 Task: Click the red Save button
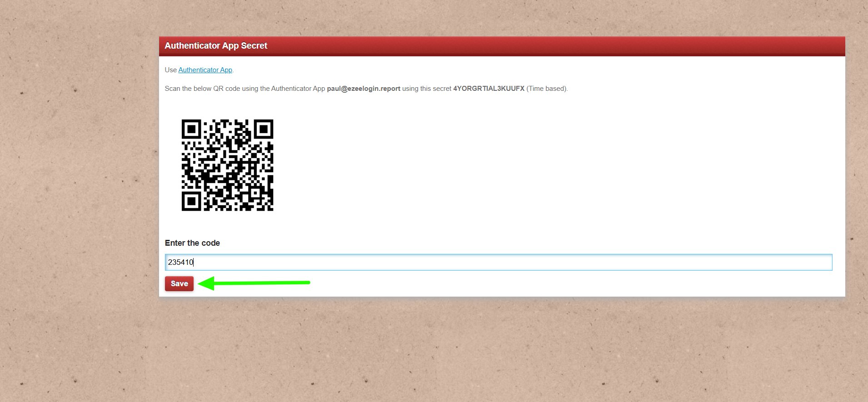click(x=179, y=283)
